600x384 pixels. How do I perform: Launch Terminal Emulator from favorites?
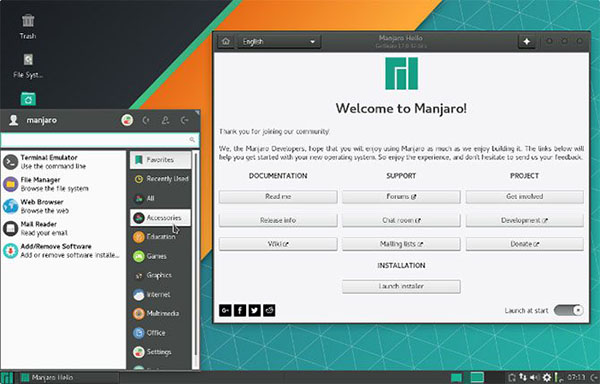point(63,162)
